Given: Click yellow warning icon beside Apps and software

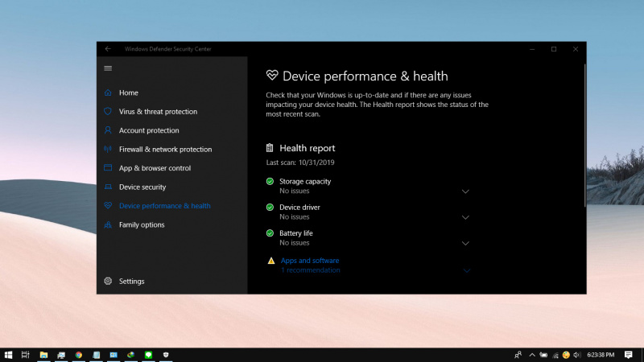Looking at the screenshot, I should tap(271, 260).
